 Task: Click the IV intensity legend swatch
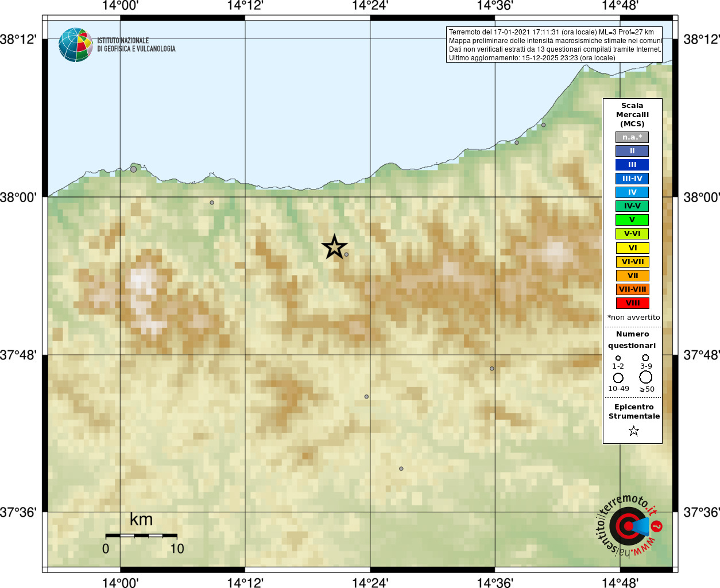click(632, 192)
